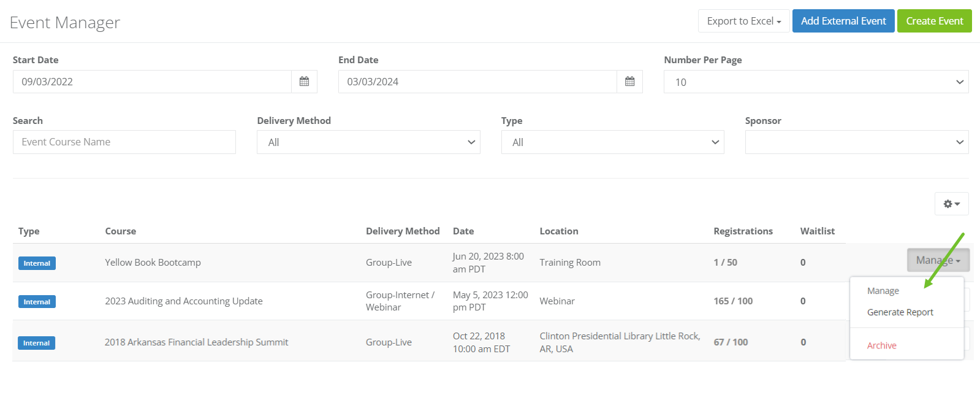Click Internal badge for Arkansas Leadership Summit
Viewport: 980px width, 397px height.
point(37,343)
